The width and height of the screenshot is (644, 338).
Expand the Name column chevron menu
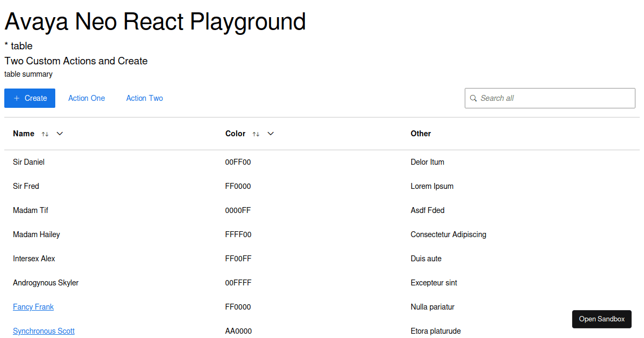(x=60, y=134)
